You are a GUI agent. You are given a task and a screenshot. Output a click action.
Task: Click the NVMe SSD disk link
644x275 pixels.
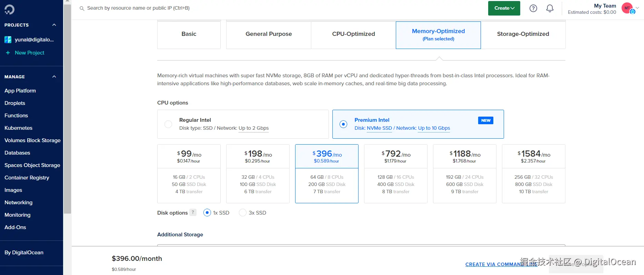pos(379,128)
